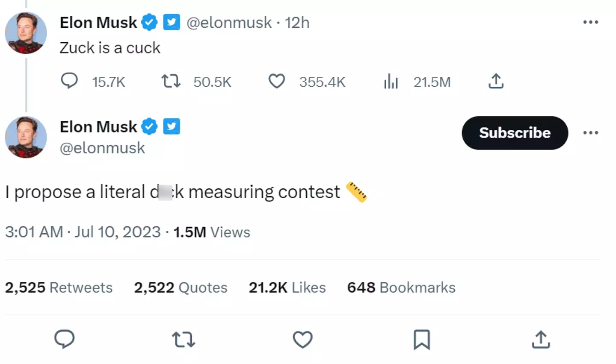Share the top tweet

point(496,81)
